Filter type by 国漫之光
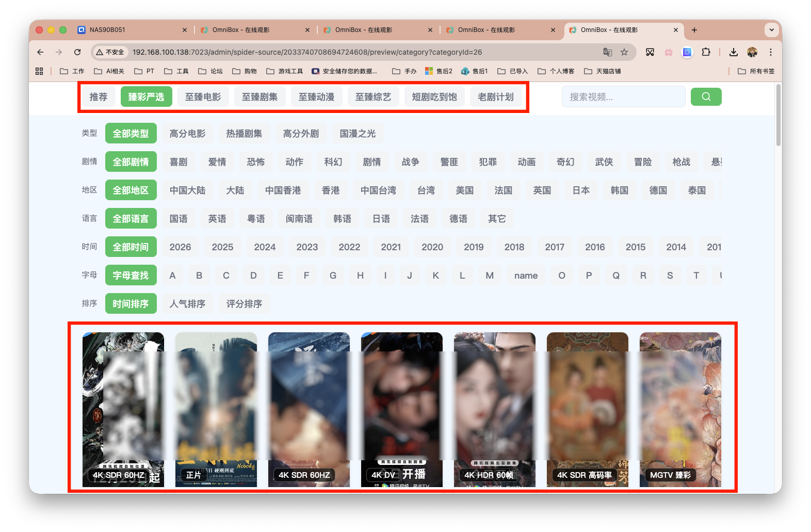811x532 pixels. pos(358,134)
